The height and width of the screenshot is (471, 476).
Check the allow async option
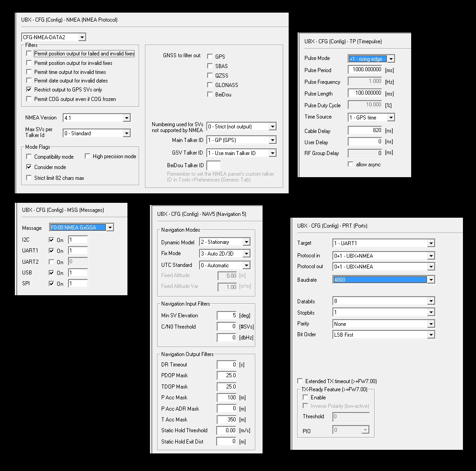click(351, 165)
